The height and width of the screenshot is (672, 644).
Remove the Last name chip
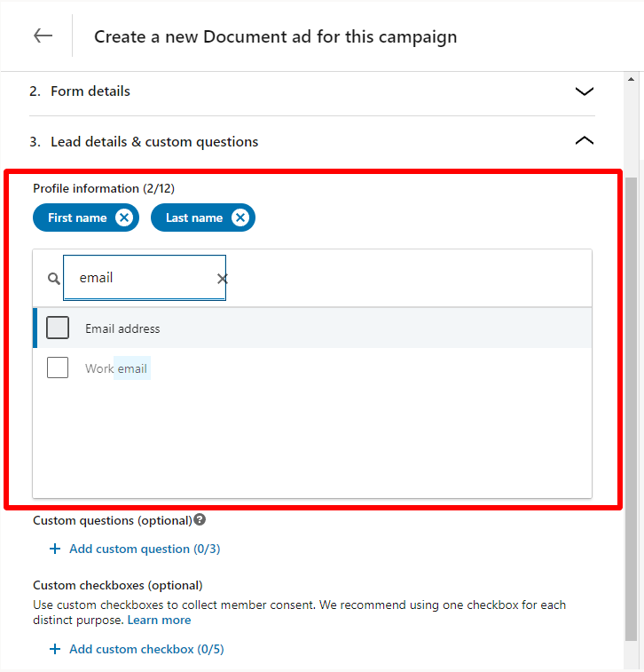(x=240, y=217)
